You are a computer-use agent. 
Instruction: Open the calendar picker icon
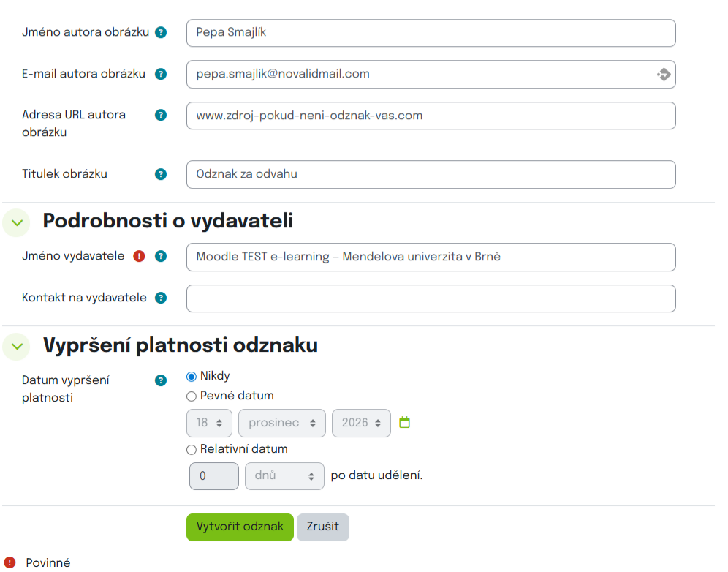click(x=405, y=423)
